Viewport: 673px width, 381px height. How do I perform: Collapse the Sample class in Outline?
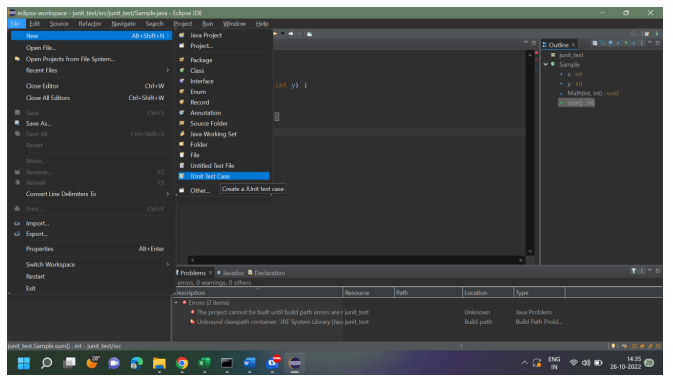pyautogui.click(x=546, y=64)
